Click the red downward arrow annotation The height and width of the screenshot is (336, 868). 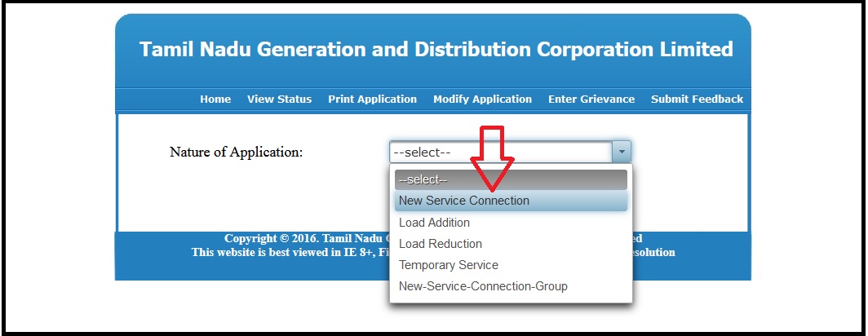click(x=494, y=159)
